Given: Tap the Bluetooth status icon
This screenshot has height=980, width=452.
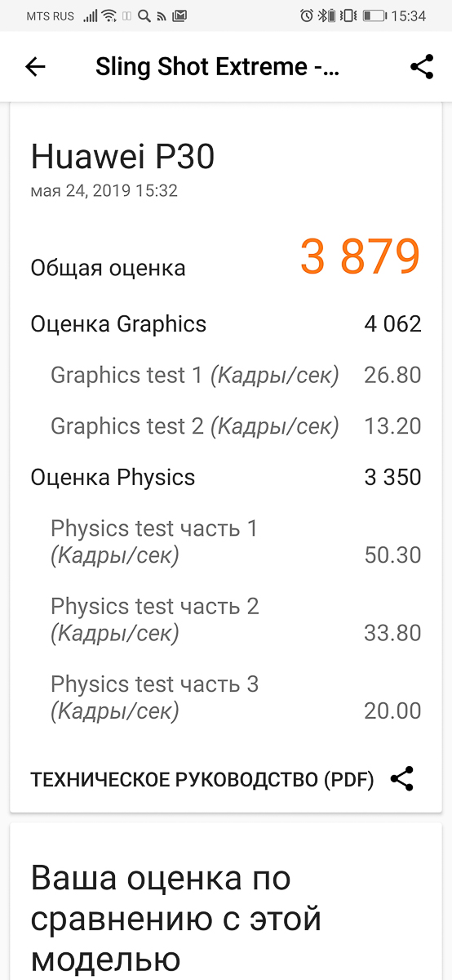Looking at the screenshot, I should click(321, 16).
